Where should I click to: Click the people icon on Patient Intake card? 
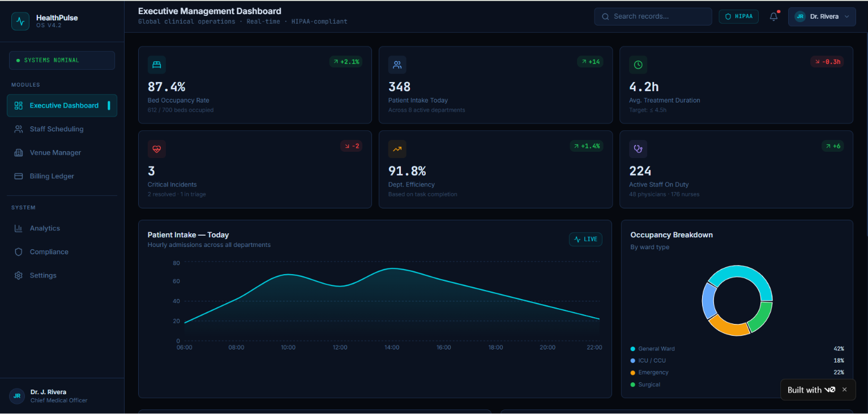[397, 65]
